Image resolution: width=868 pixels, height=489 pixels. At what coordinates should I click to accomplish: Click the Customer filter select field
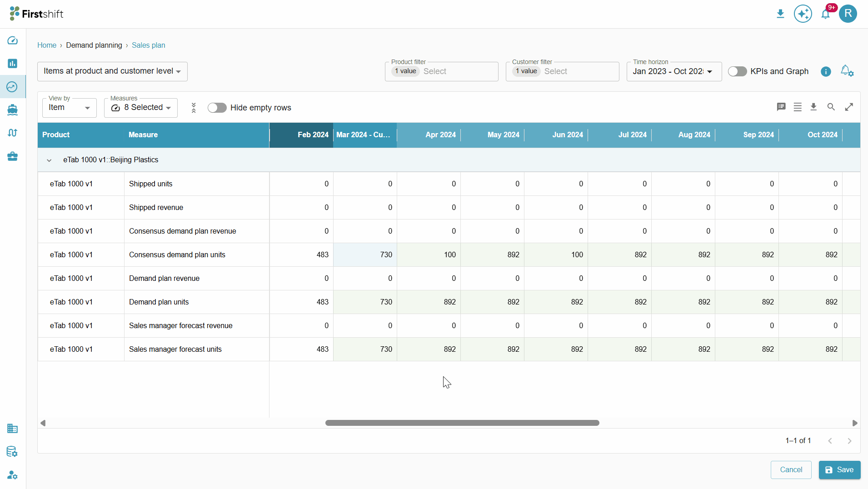point(562,71)
